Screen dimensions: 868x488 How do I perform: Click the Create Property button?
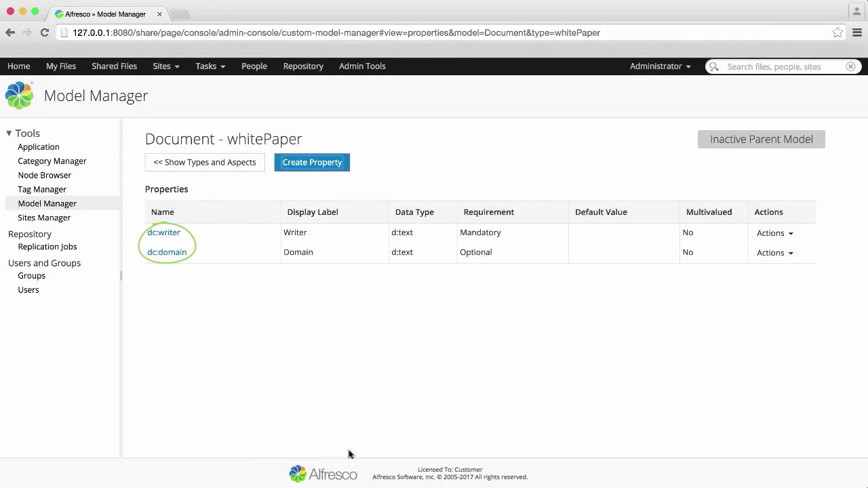(x=312, y=162)
